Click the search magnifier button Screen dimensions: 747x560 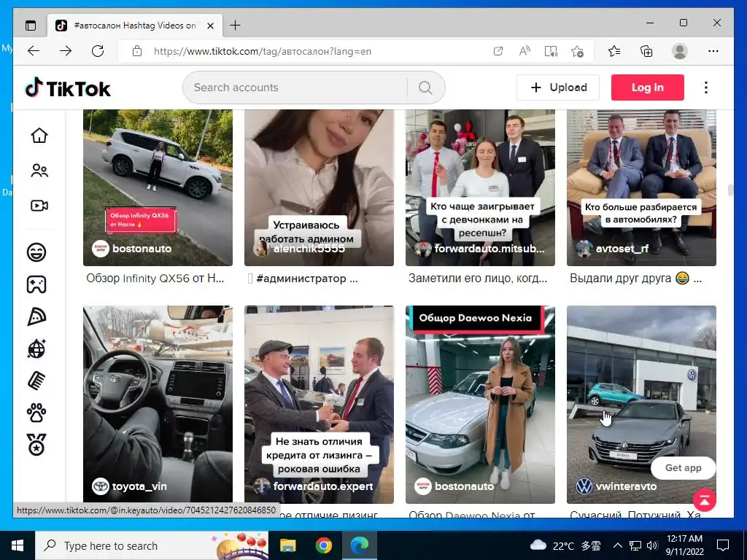pos(425,87)
